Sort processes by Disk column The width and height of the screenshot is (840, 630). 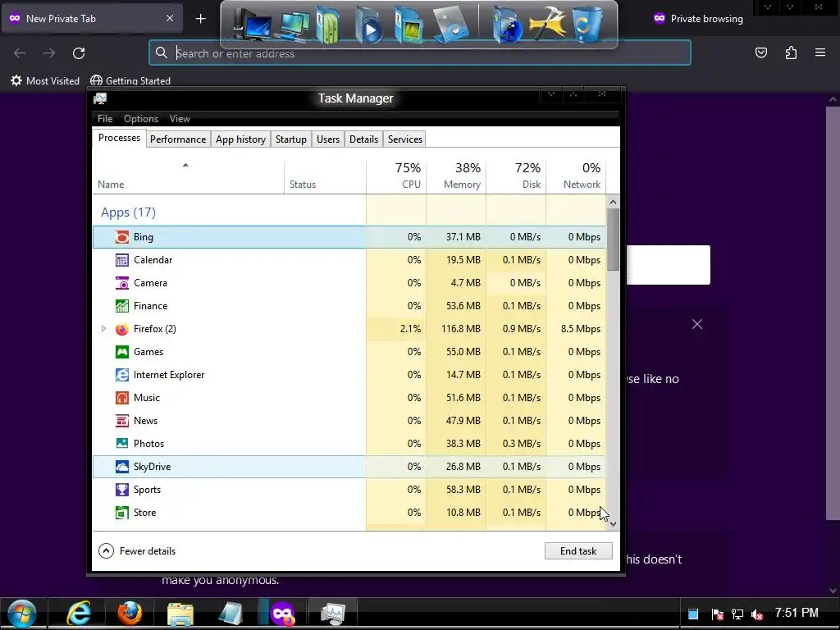pos(516,176)
